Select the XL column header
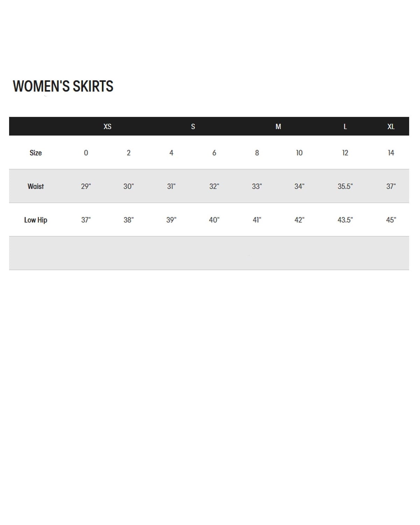420x525 pixels. pyautogui.click(x=391, y=127)
